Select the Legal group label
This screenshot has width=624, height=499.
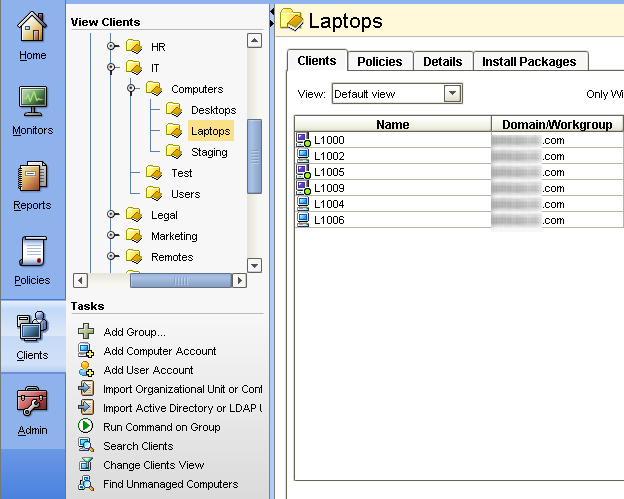pyautogui.click(x=164, y=215)
